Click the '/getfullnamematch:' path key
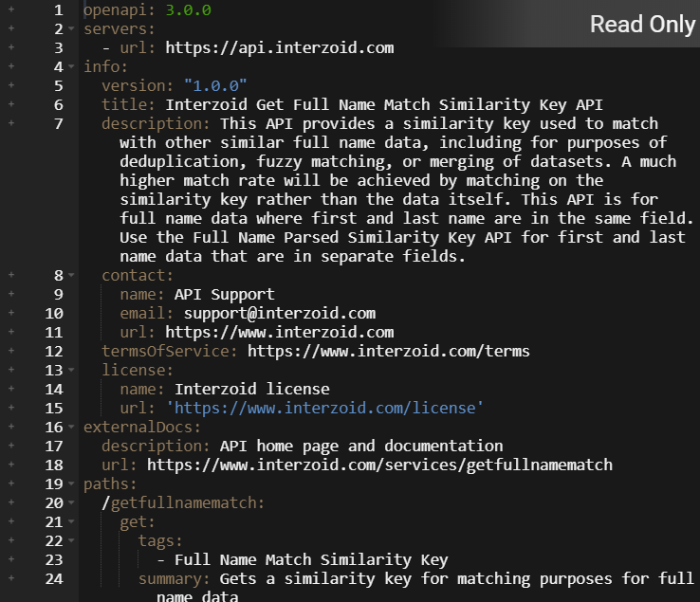Image resolution: width=700 pixels, height=602 pixels. click(183, 503)
